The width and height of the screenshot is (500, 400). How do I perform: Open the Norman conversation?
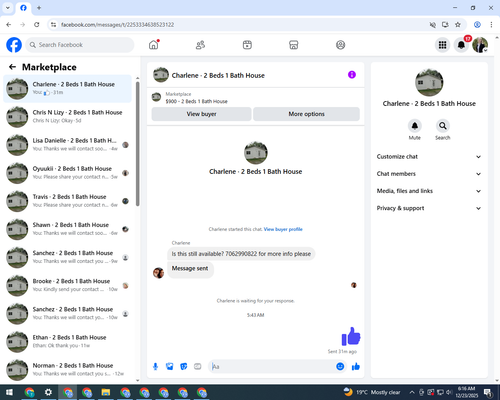pos(67,370)
